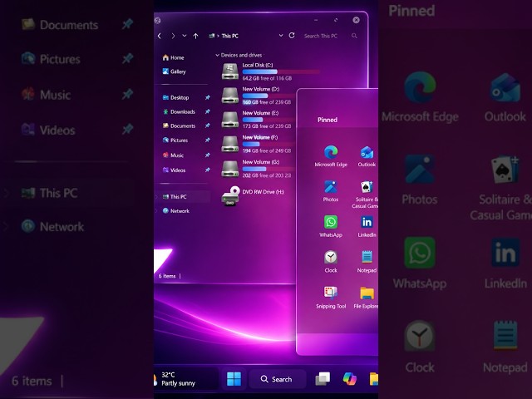
Task: Click the '6 items' status bar text
Action: click(x=167, y=276)
